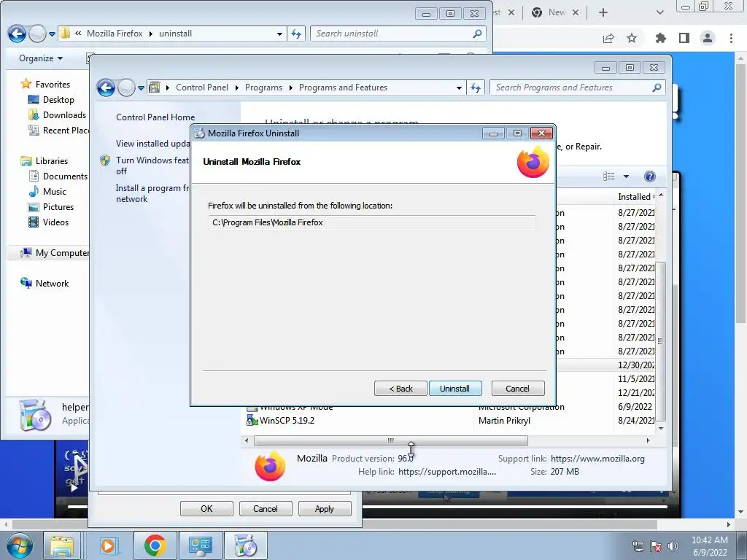This screenshot has height=560, width=747.
Task: Click Firefox icon in the details pane
Action: tap(270, 465)
